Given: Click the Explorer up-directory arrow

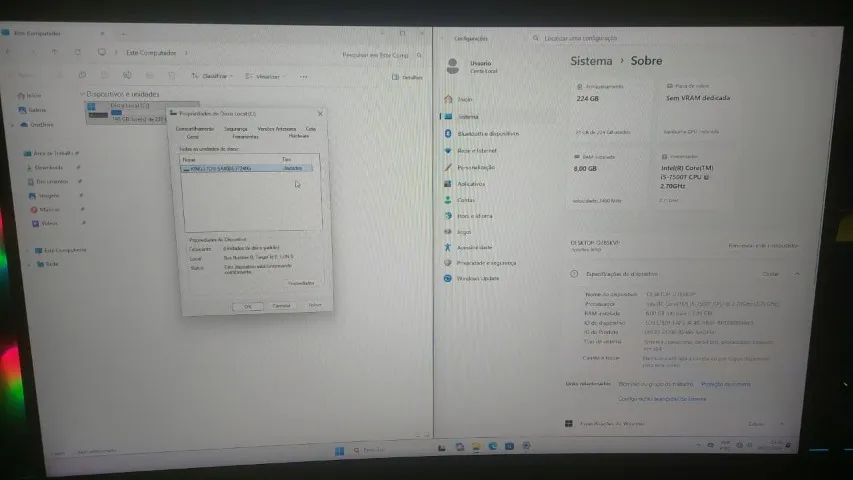Looking at the screenshot, I should (x=54, y=52).
